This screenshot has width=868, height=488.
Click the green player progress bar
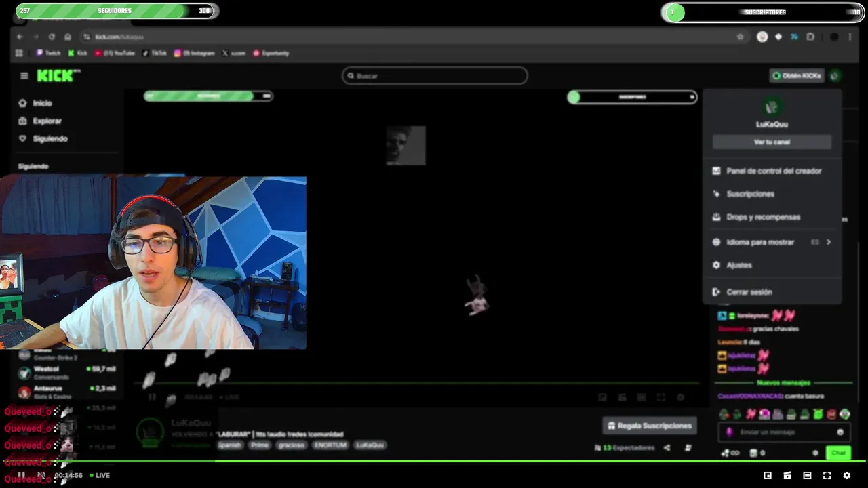[434, 461]
